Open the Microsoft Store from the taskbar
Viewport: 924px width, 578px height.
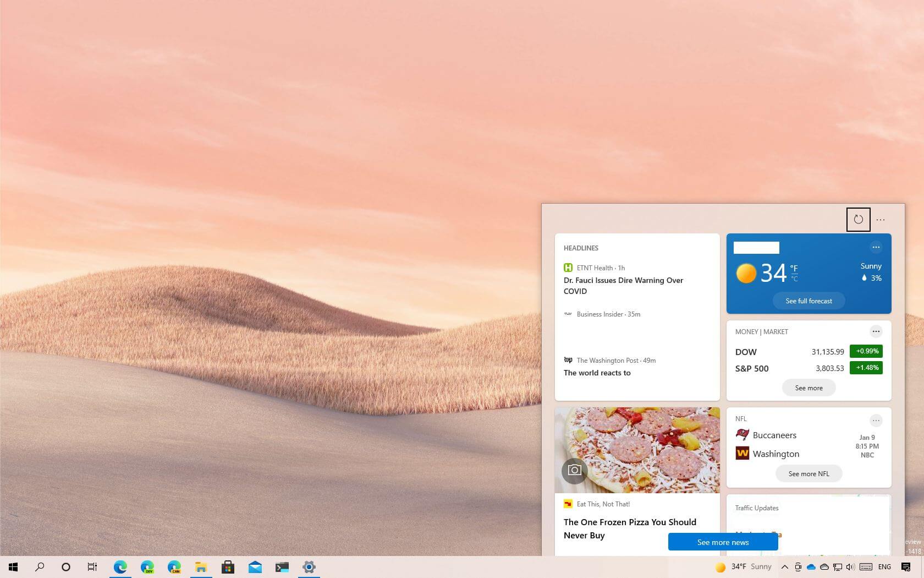pyautogui.click(x=227, y=566)
